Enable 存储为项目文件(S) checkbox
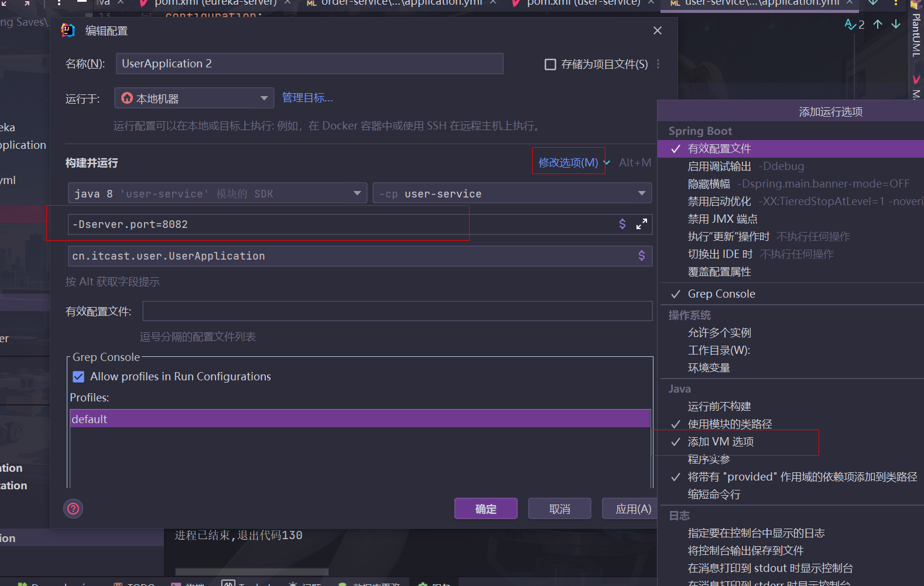This screenshot has width=924, height=586. click(550, 64)
